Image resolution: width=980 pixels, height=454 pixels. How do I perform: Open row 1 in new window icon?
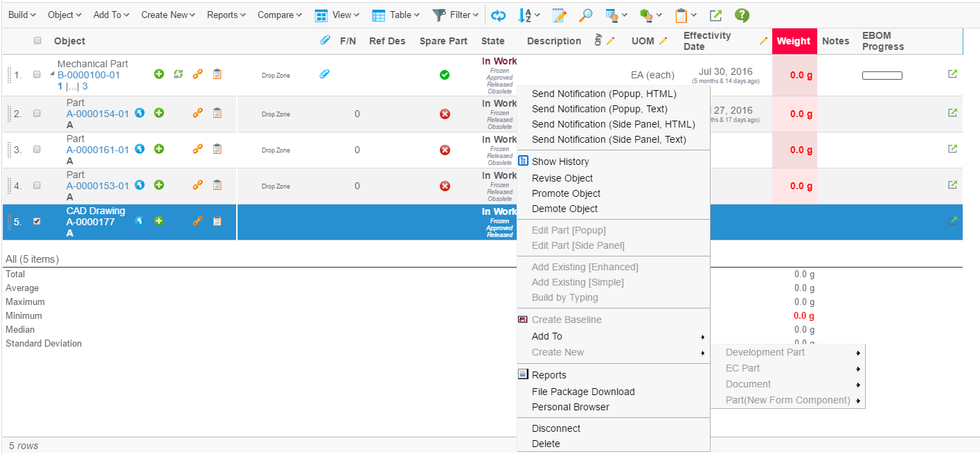pos(952,74)
